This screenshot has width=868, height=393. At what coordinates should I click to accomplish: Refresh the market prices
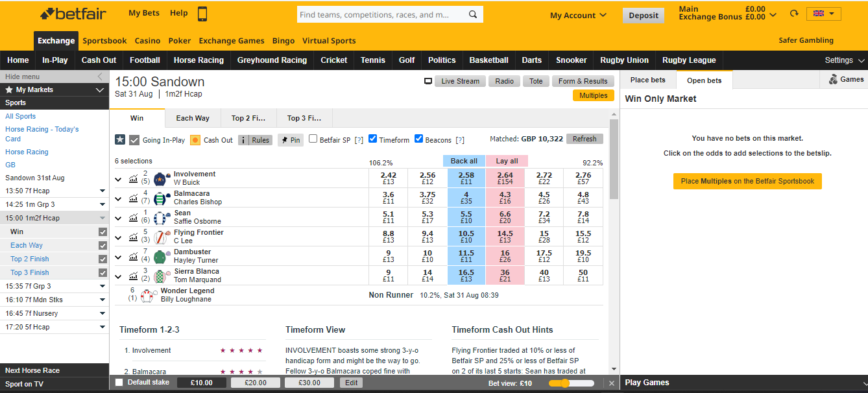[585, 139]
